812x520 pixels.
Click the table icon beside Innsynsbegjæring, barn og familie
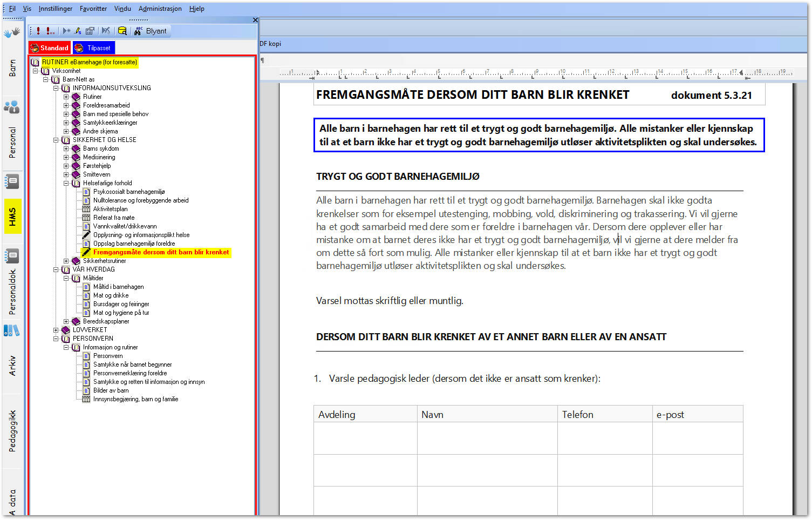coord(86,399)
